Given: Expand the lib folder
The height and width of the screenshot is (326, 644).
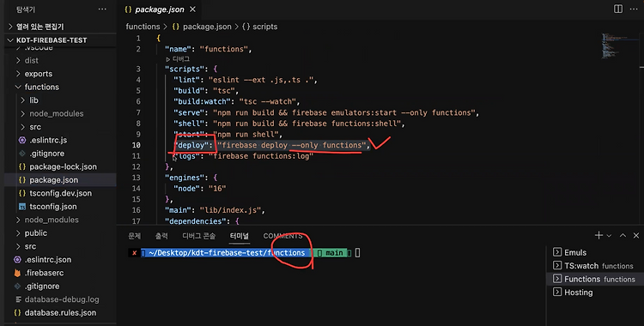Looking at the screenshot, I should [x=33, y=100].
